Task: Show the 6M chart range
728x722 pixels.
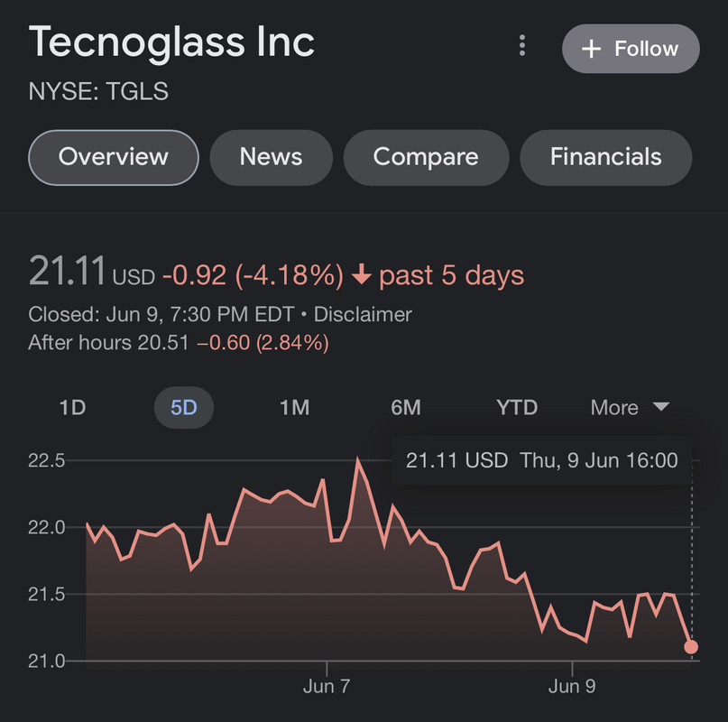Action: 406,408
